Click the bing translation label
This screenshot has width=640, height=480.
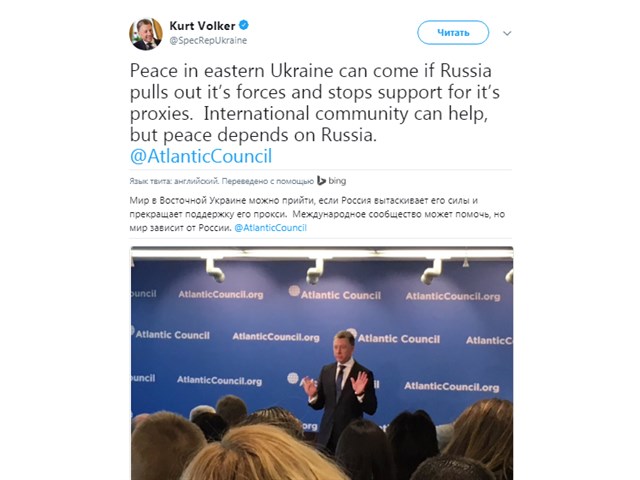click(337, 180)
